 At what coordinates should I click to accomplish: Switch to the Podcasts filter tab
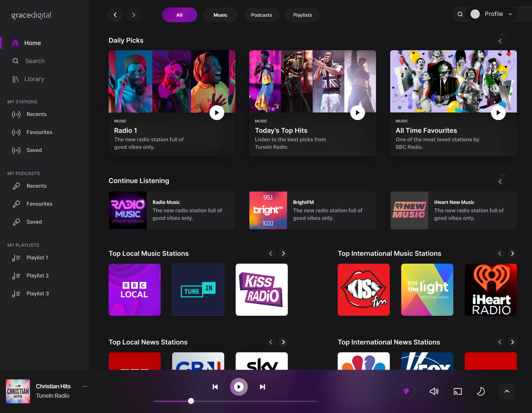tap(261, 15)
